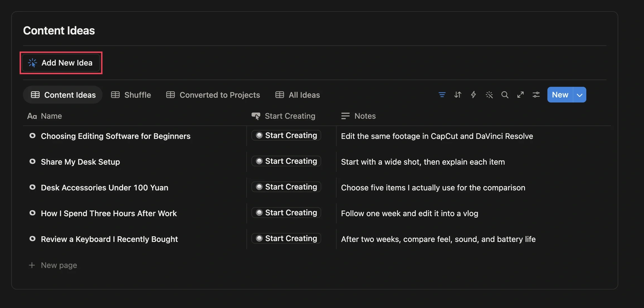Click Start Creating for Choosing Editing Software

tap(286, 136)
